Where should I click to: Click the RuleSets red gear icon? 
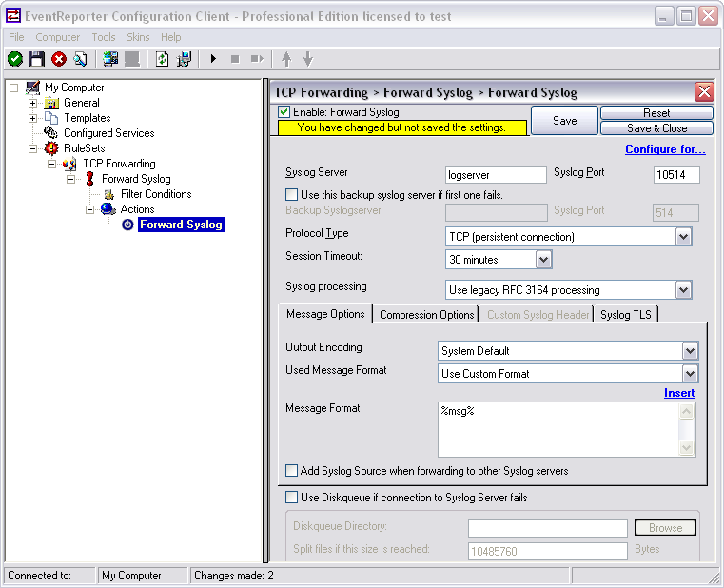[50, 148]
